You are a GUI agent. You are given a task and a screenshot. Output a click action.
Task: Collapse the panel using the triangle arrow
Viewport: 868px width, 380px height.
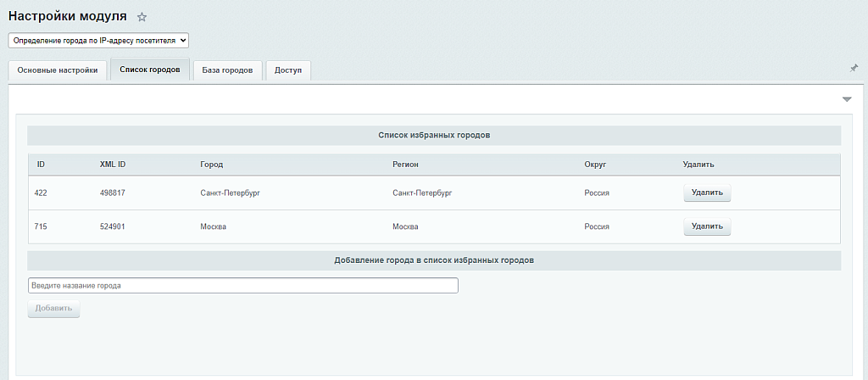pos(846,99)
